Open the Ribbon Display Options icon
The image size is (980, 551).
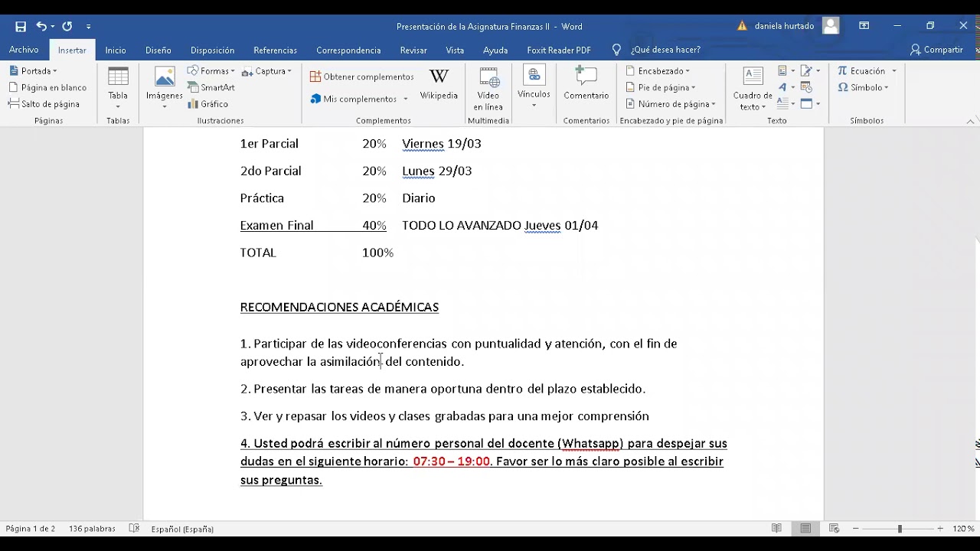(864, 26)
